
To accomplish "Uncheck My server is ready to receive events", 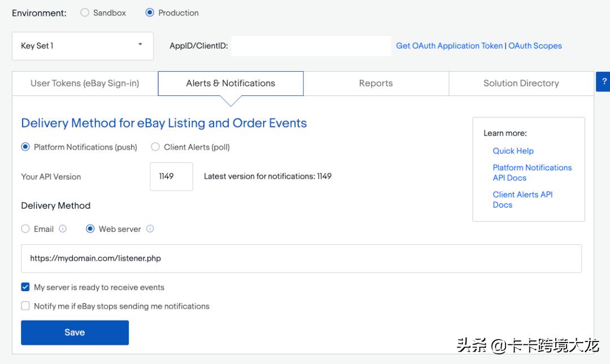I will tap(25, 287).
